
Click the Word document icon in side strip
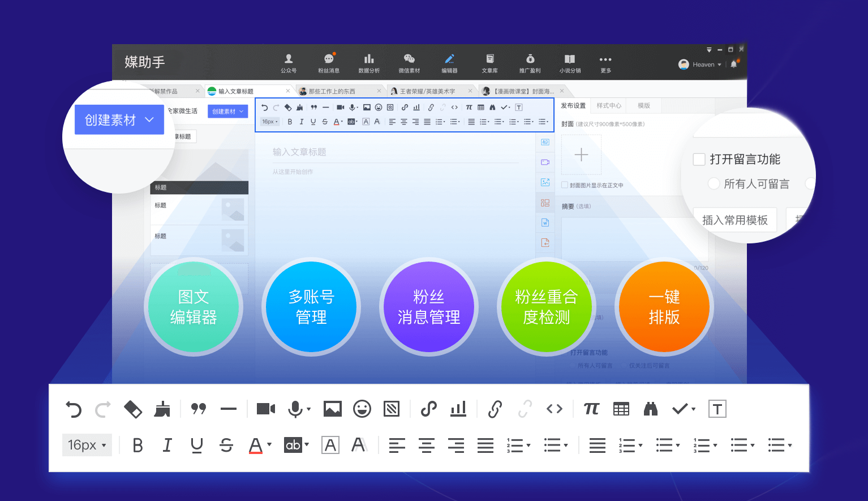click(x=545, y=222)
